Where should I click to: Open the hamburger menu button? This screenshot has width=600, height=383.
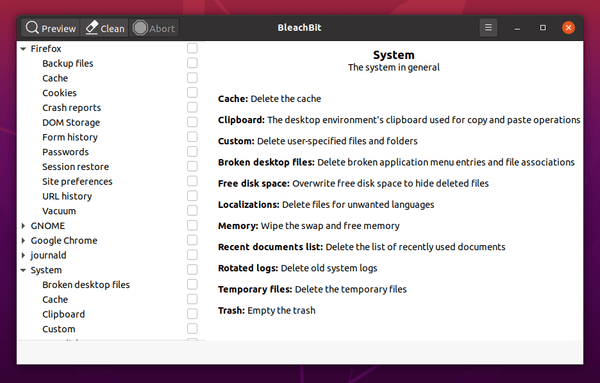pos(488,28)
